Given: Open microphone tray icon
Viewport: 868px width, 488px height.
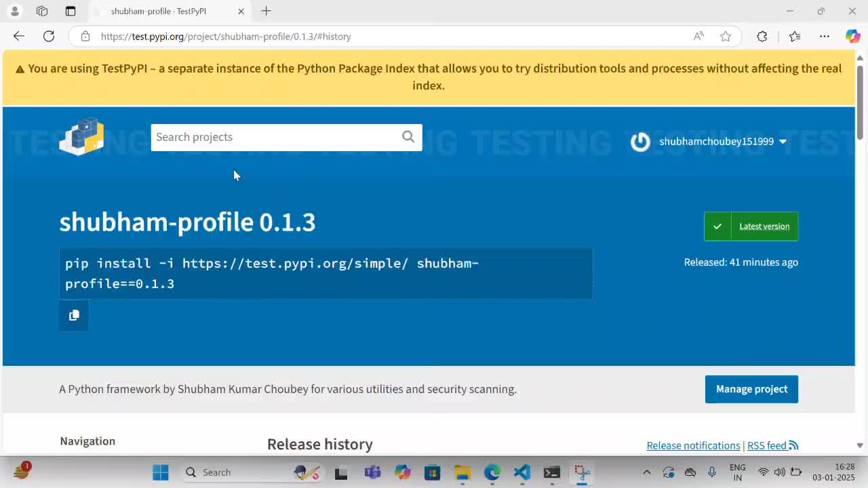Looking at the screenshot, I should pos(712,472).
